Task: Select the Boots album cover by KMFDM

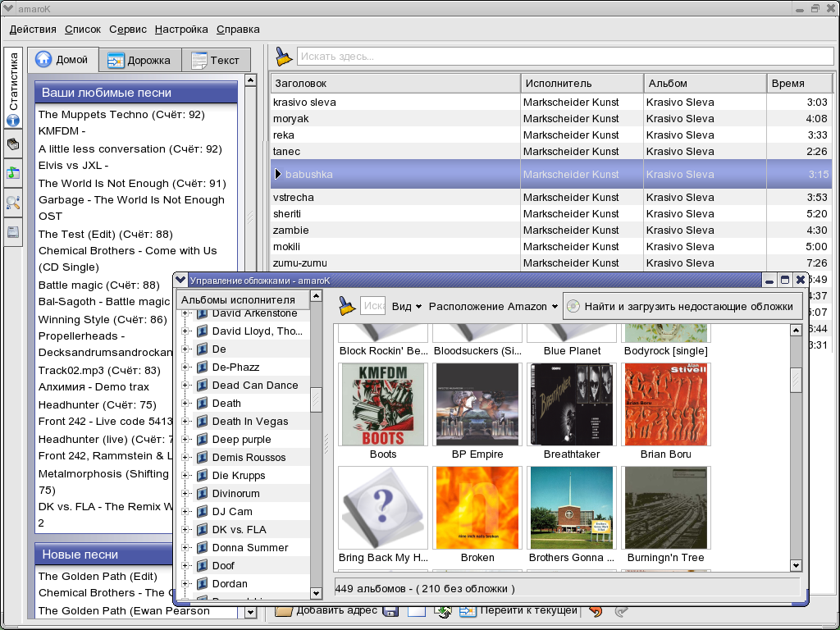Action: tap(383, 404)
